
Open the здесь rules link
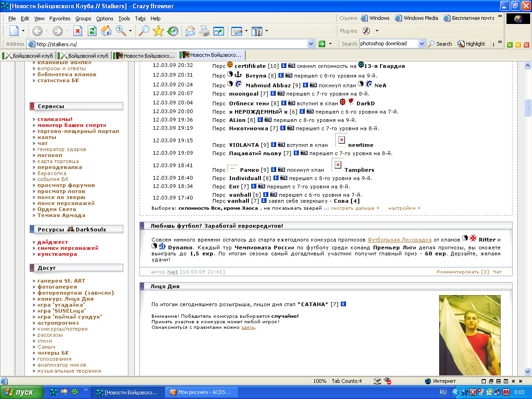tap(248, 327)
